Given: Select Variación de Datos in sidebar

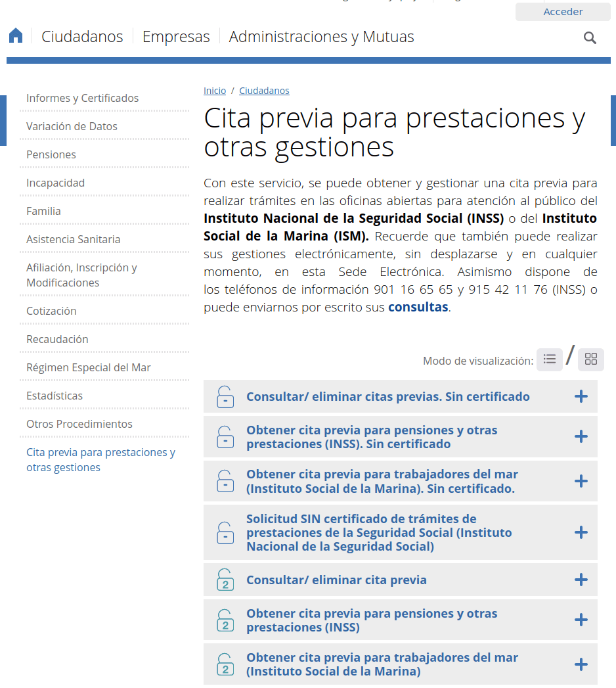Looking at the screenshot, I should pos(72,126).
